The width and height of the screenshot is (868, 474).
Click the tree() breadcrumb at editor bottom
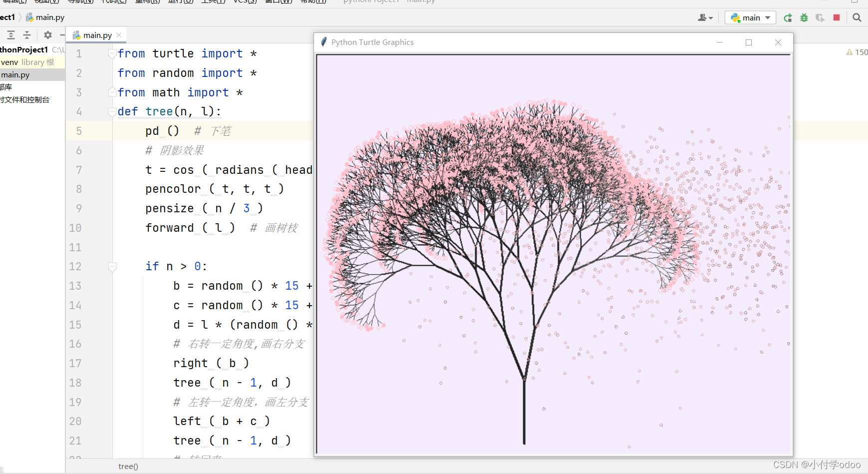pos(128,467)
